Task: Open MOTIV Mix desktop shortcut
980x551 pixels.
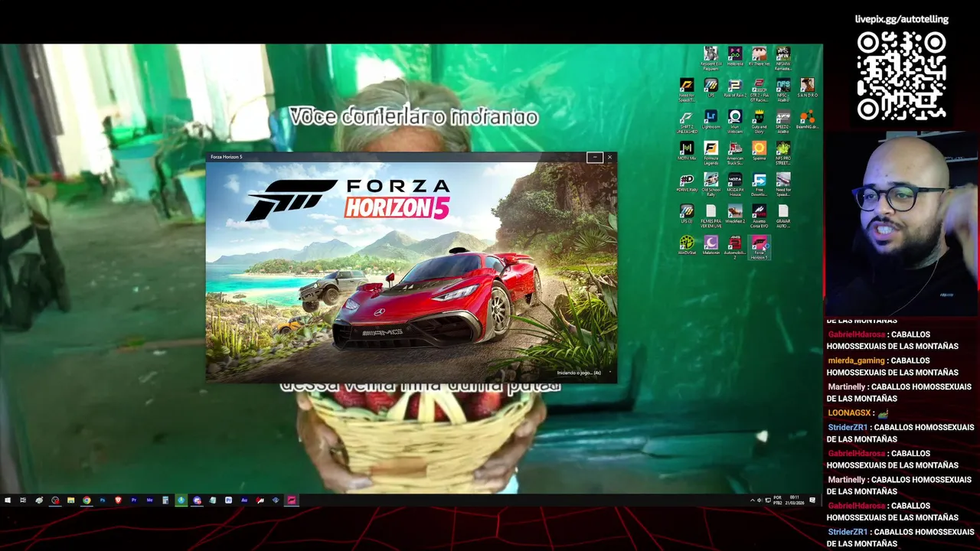Action: (x=687, y=152)
